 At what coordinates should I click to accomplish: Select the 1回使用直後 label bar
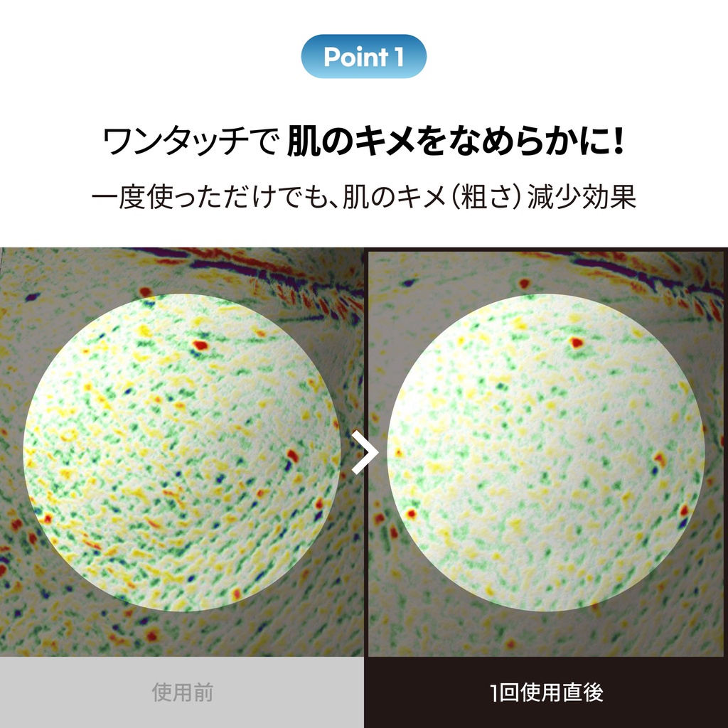(x=546, y=692)
